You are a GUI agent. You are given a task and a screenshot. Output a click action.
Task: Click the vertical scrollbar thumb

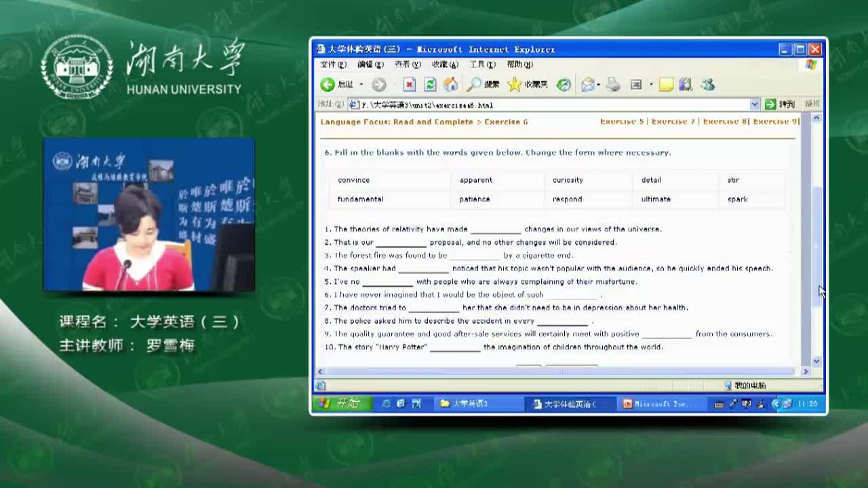click(816, 247)
